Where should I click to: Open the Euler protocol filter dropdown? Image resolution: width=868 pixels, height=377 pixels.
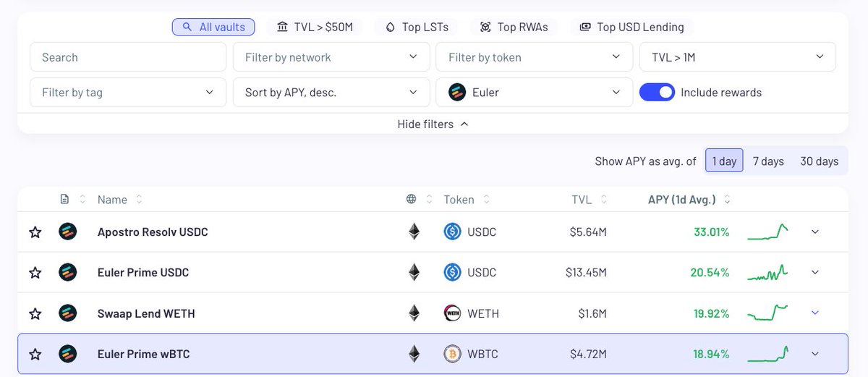click(x=535, y=92)
